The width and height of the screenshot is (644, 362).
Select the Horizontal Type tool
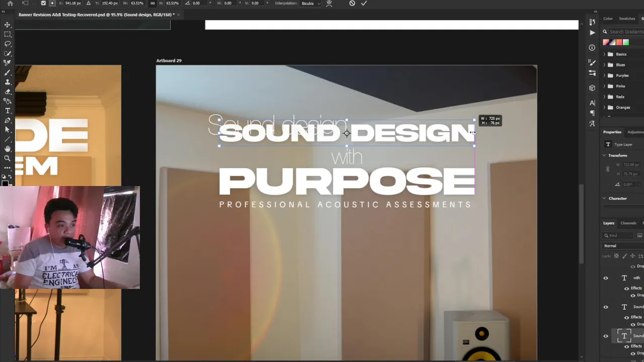pyautogui.click(x=7, y=111)
